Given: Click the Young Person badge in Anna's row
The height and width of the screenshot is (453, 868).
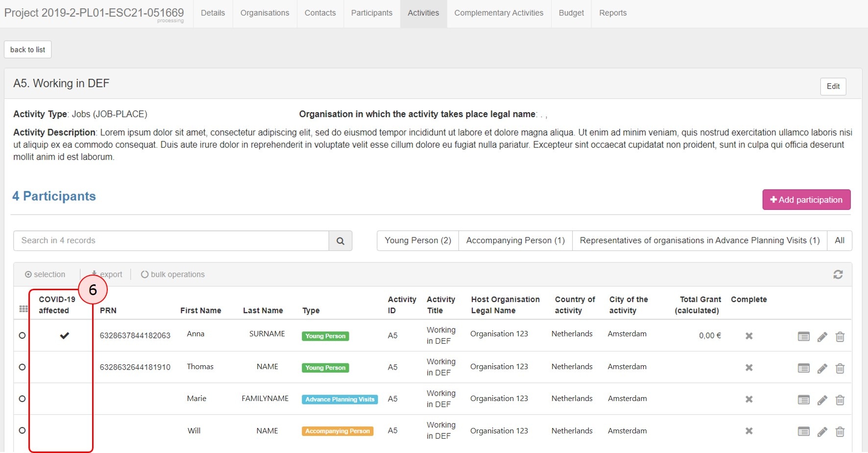Looking at the screenshot, I should (x=325, y=336).
